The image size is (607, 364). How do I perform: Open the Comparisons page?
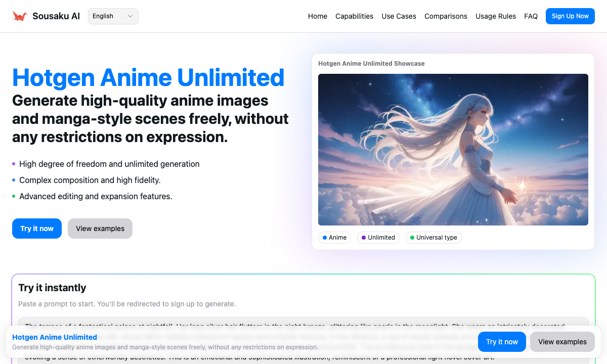tap(446, 16)
